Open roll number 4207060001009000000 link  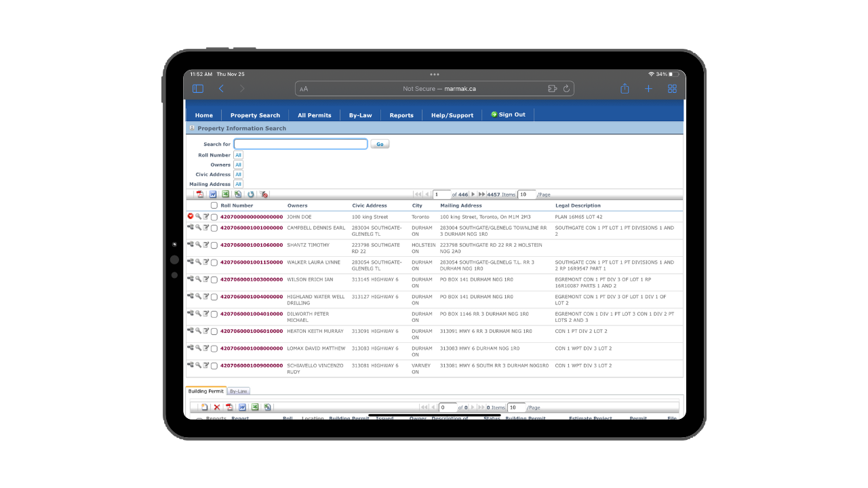252,365
